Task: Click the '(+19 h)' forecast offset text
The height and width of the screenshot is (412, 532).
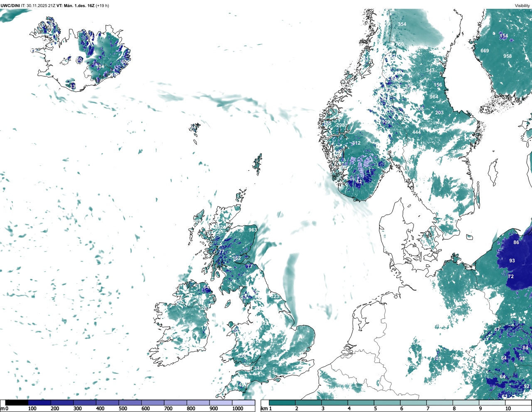Action: click(102, 5)
